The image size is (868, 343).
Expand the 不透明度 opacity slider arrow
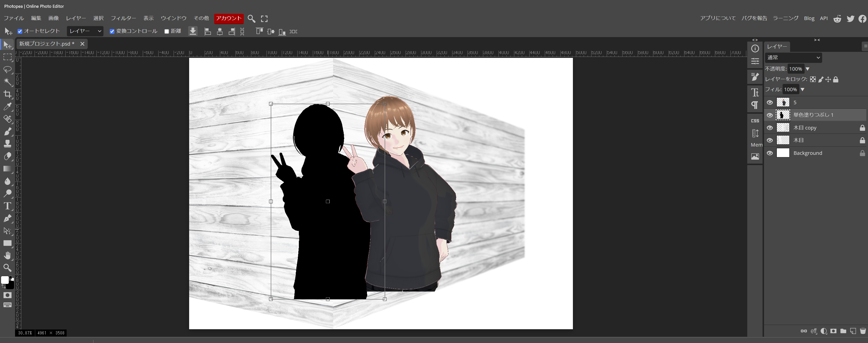tap(807, 69)
